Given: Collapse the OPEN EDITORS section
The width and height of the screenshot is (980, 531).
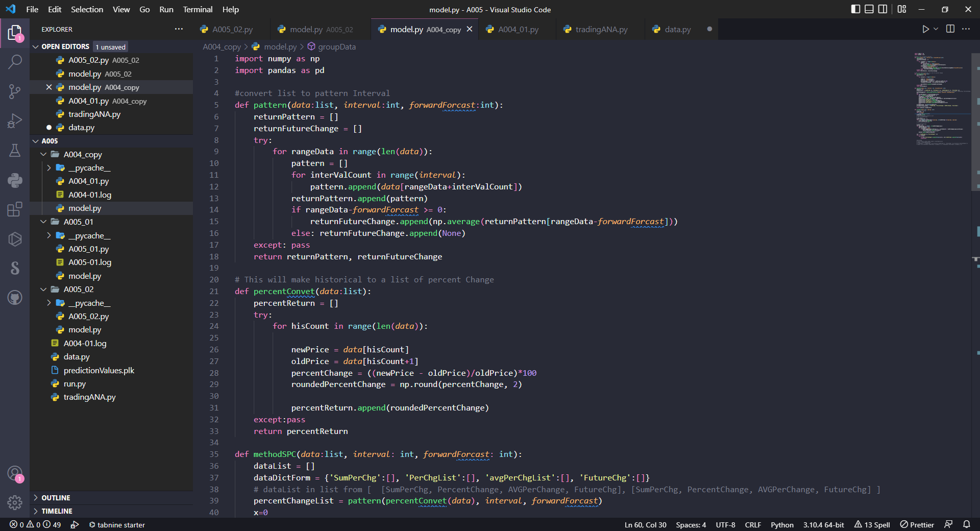Looking at the screenshot, I should (x=36, y=46).
